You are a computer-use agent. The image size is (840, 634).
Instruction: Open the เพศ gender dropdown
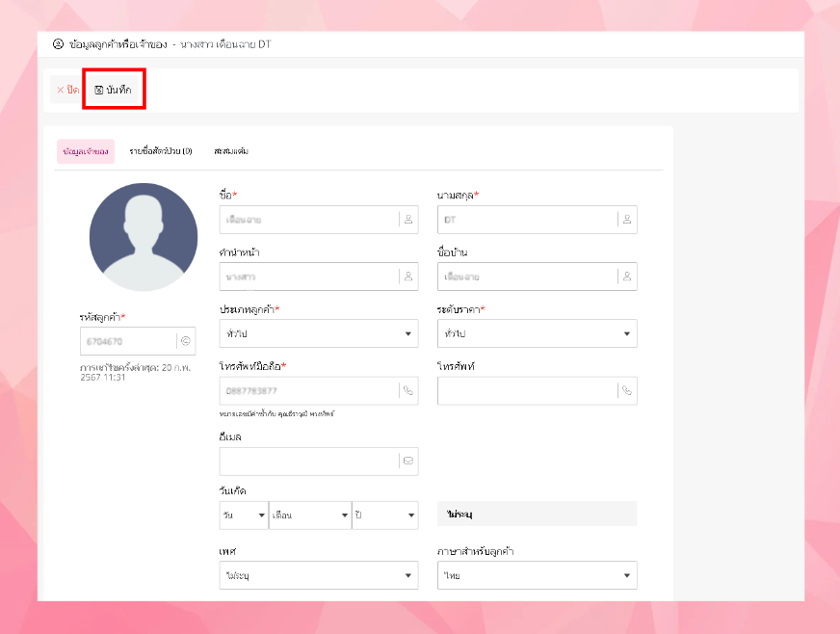point(319,575)
